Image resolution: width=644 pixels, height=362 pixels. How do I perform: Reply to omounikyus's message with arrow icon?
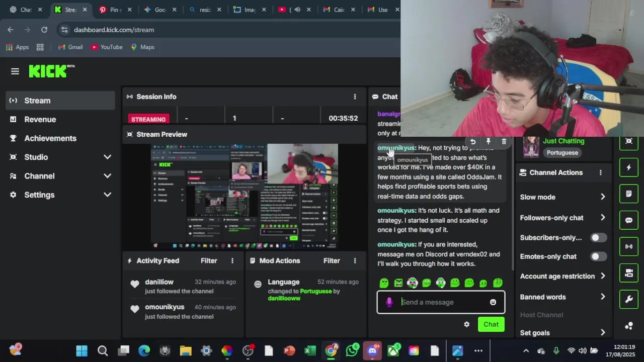click(472, 142)
